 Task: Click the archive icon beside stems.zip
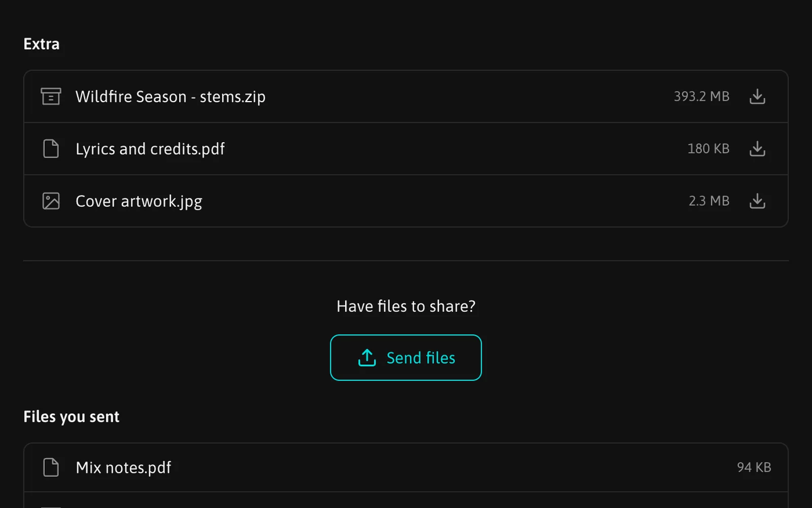tap(51, 97)
